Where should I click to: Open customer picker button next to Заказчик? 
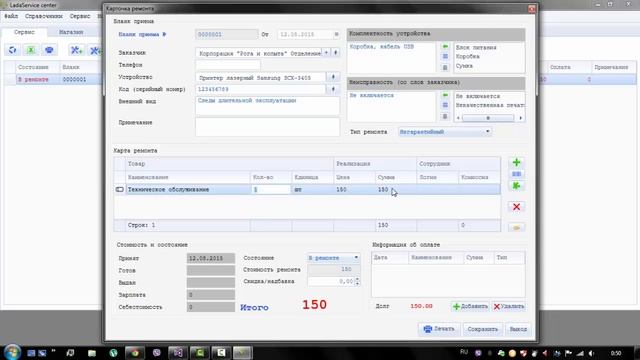pos(336,53)
